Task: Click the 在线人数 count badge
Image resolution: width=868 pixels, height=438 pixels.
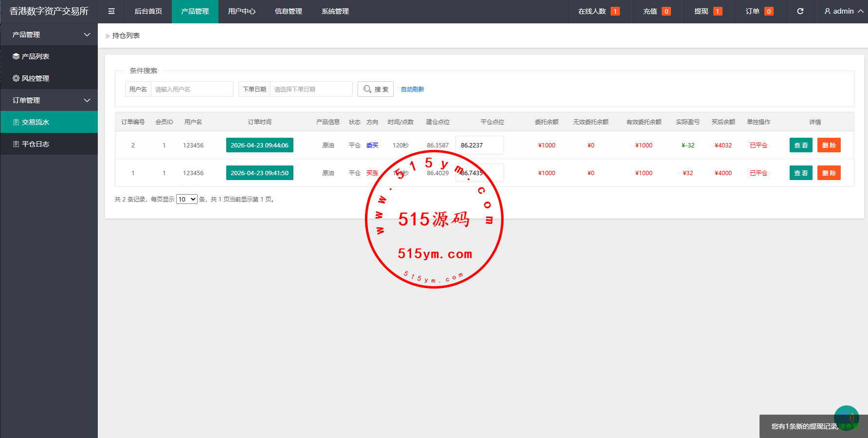Action: tap(615, 11)
